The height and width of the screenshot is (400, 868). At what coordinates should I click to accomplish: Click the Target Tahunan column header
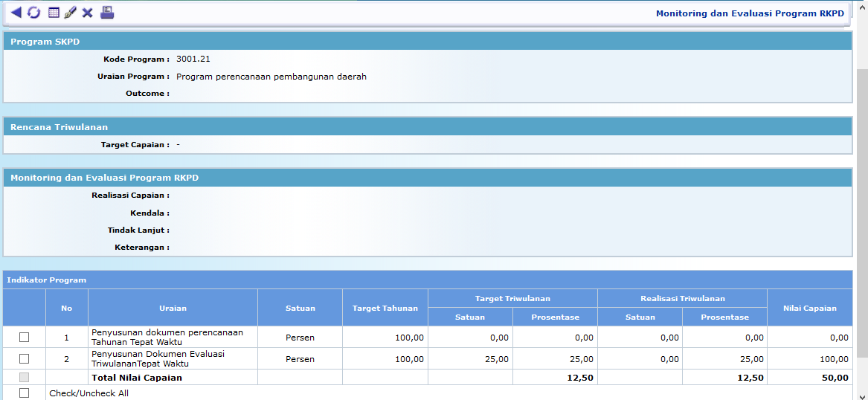(x=385, y=308)
